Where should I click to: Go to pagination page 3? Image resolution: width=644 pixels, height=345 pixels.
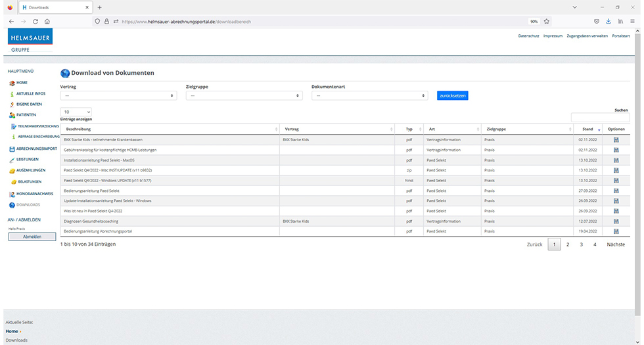581,244
